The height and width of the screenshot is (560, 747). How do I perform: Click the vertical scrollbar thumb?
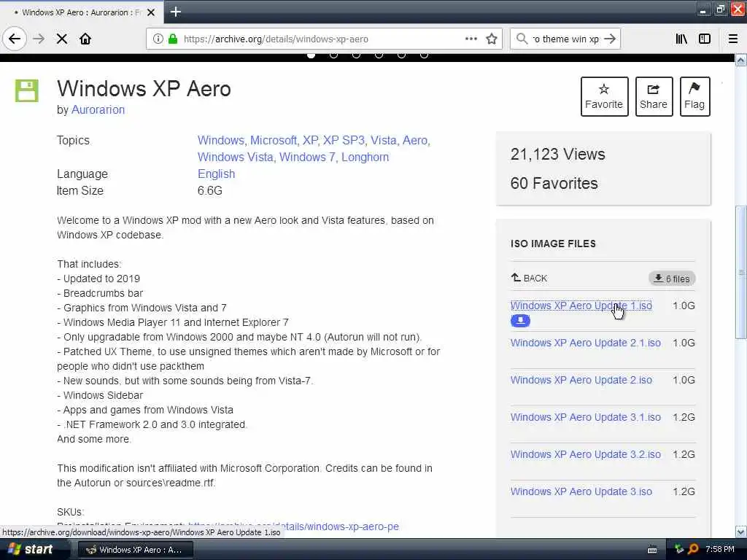(x=741, y=273)
